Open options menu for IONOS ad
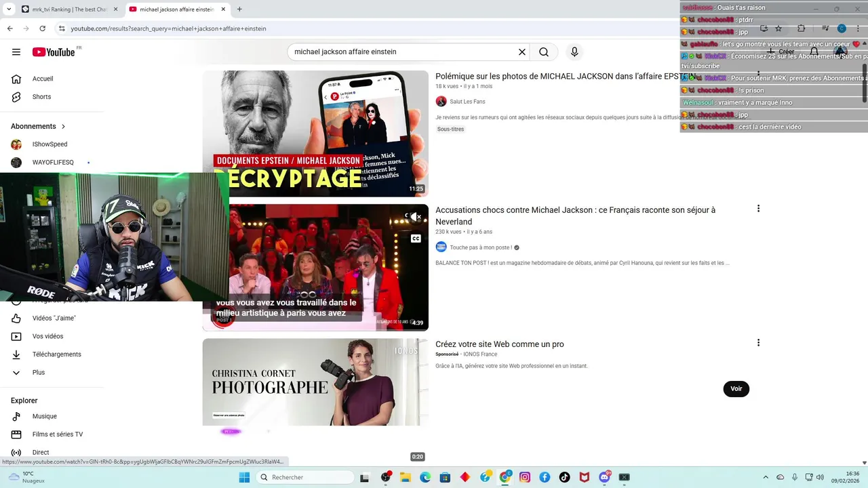This screenshot has height=488, width=868. click(758, 343)
